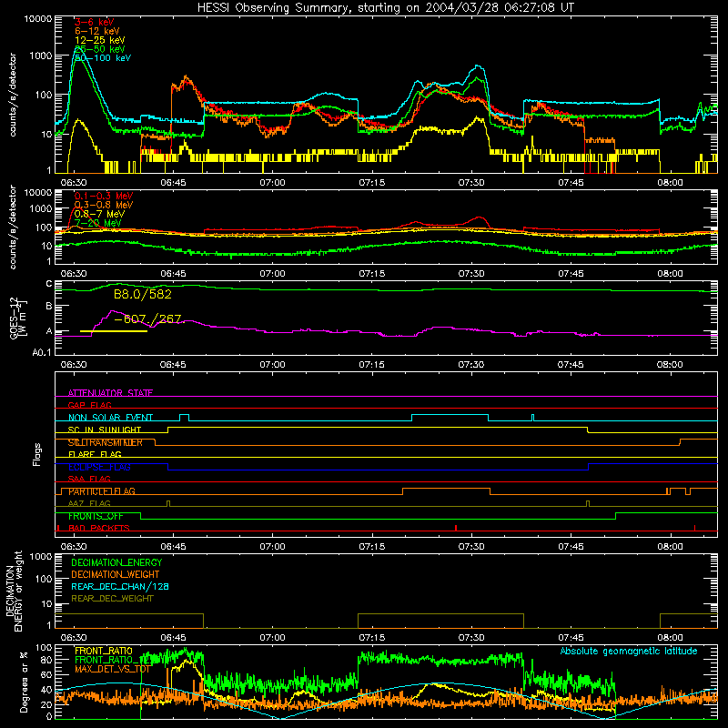This screenshot has width=728, height=728.
Task: Click the FRONTS_OFF flag label
Action: click(x=96, y=516)
